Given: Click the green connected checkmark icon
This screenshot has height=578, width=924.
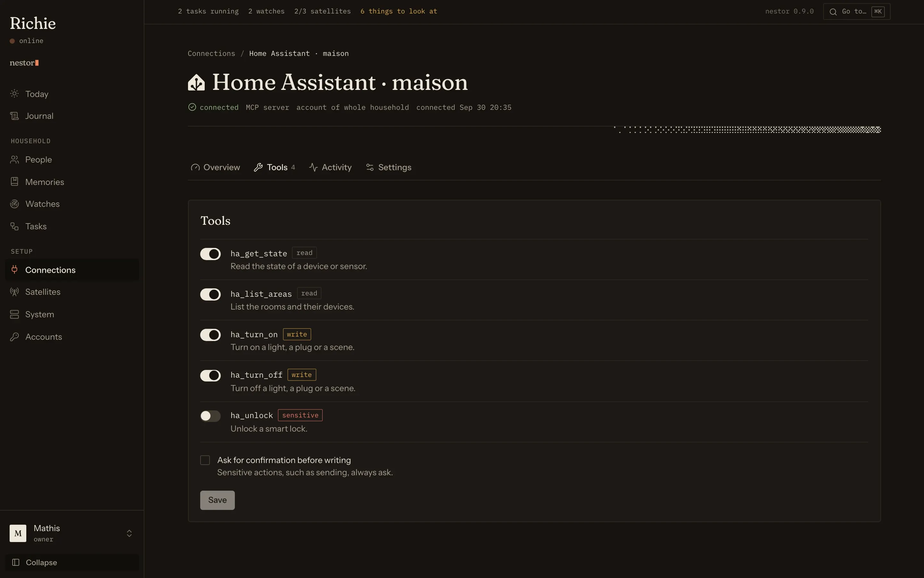Looking at the screenshot, I should tap(192, 107).
